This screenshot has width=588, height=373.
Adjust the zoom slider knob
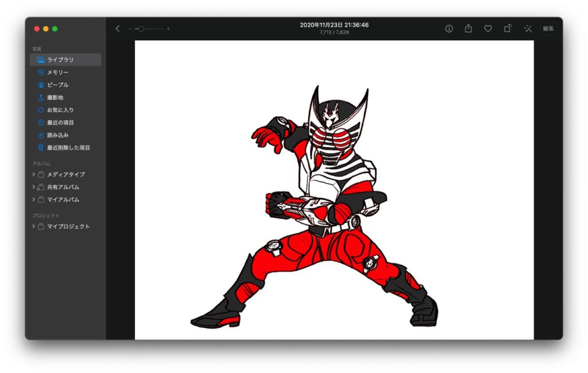[x=141, y=29]
